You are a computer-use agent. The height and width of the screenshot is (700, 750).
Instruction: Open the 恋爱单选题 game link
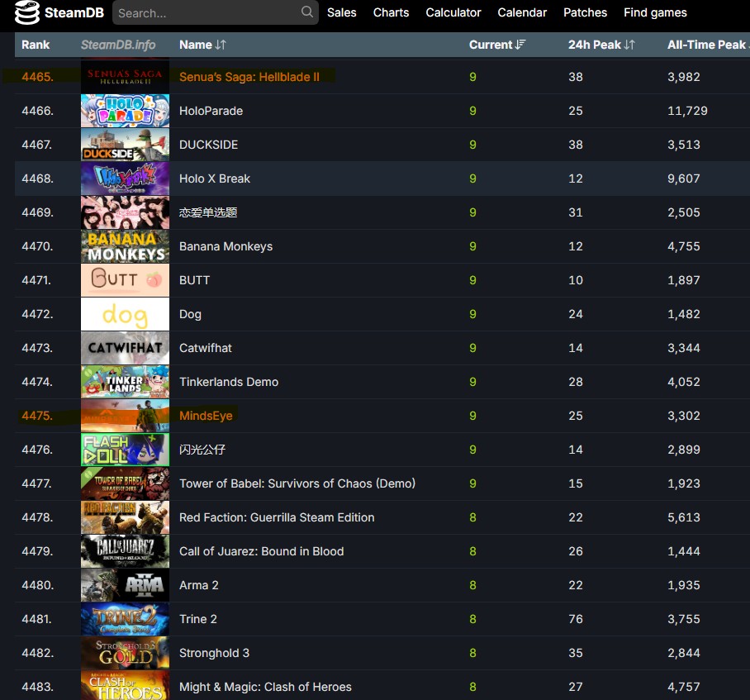(208, 212)
